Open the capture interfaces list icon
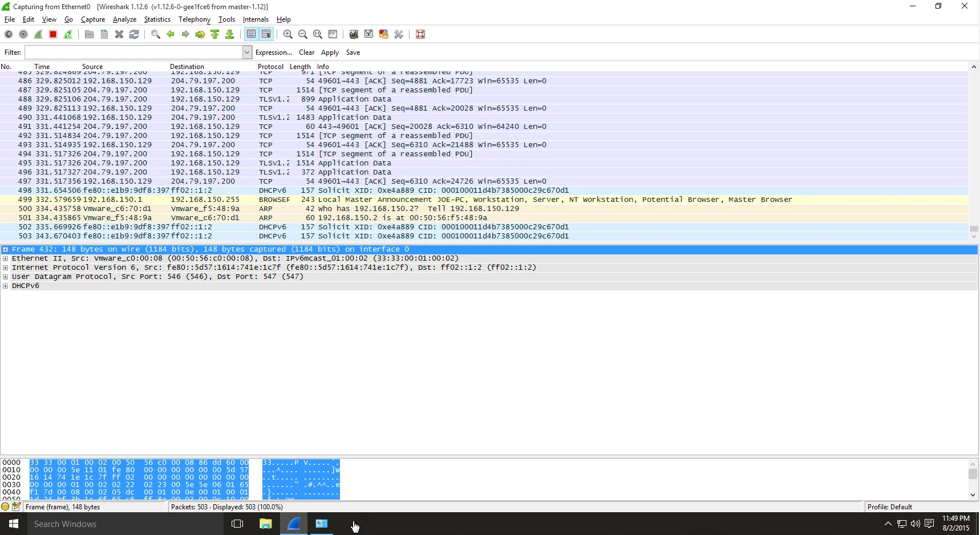Image resolution: width=980 pixels, height=535 pixels. point(9,34)
